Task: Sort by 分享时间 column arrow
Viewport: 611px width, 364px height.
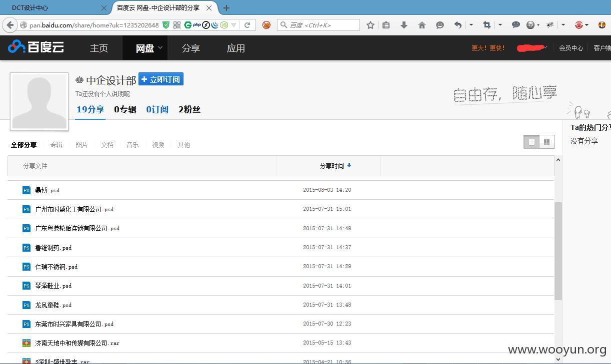Action: point(349,165)
